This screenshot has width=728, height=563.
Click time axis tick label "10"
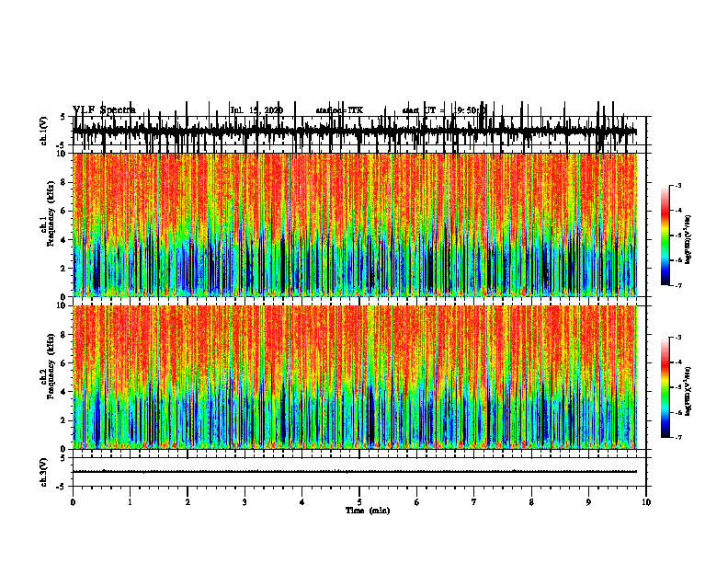(646, 502)
